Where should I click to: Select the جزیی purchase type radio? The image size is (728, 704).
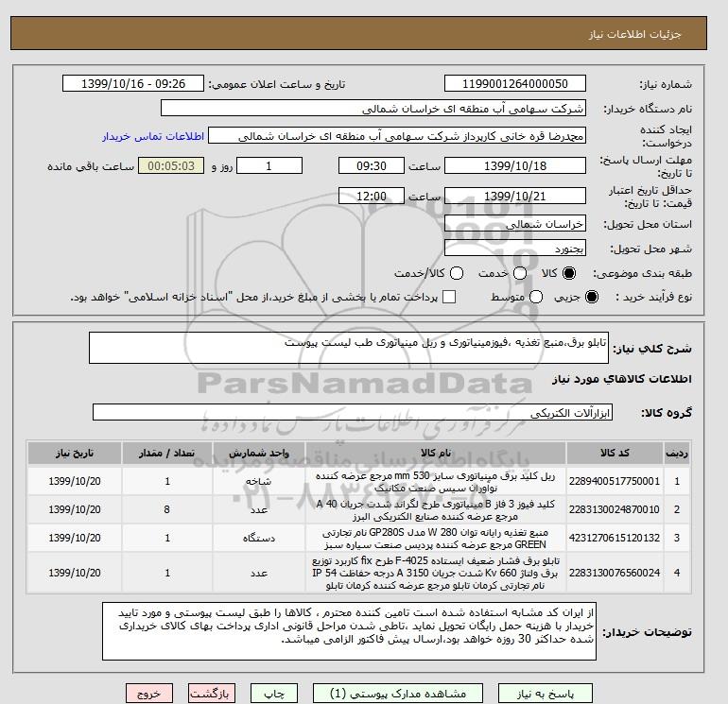click(x=592, y=297)
